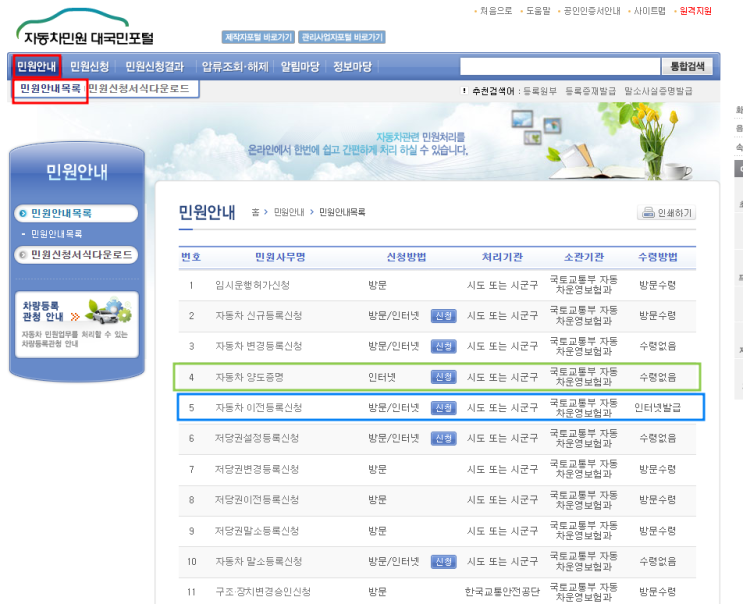Viewport: 743px width, 604px height.
Task: Click the 인쇄하기 print button
Action: (x=666, y=213)
